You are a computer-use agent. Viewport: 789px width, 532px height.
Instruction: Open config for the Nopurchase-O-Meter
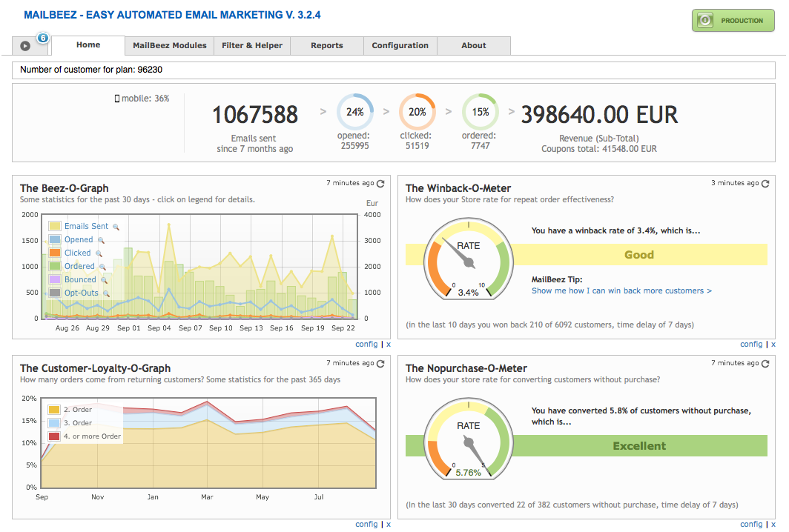(x=751, y=525)
